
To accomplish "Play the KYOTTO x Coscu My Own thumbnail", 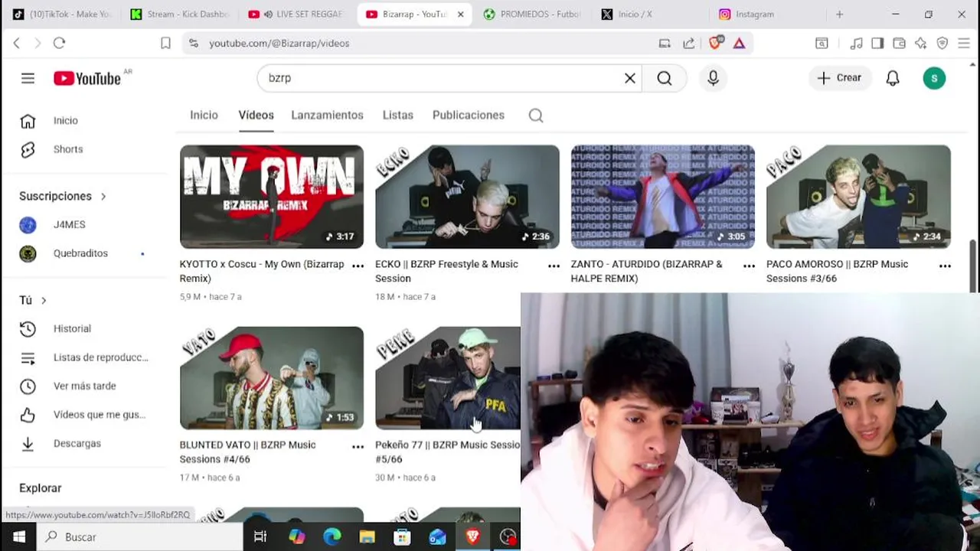I will [x=272, y=197].
